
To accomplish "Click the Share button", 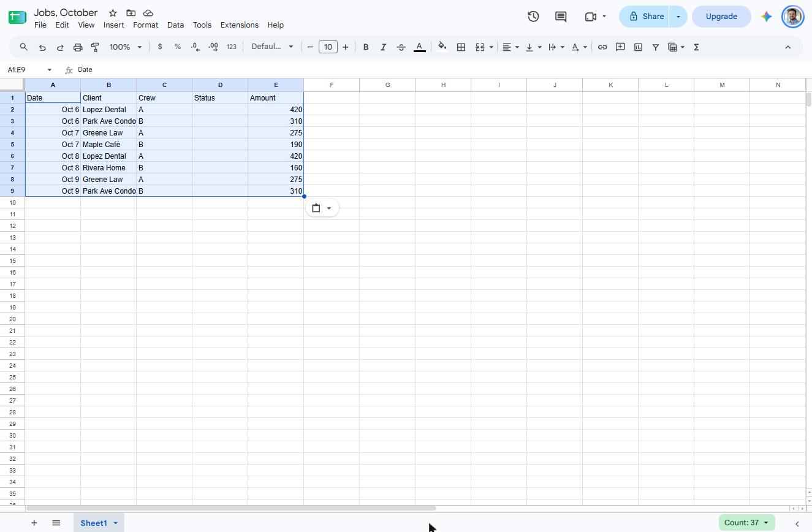I will click(645, 17).
